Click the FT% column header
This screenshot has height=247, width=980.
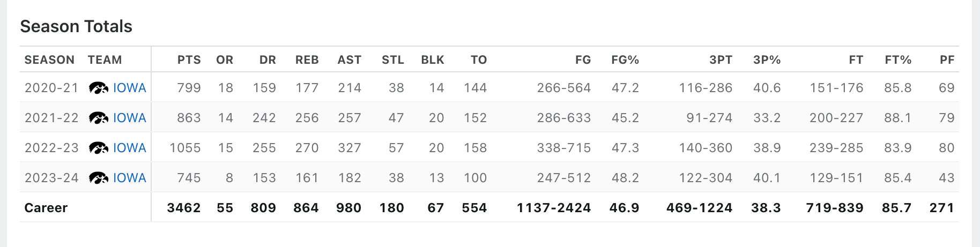pos(898,60)
